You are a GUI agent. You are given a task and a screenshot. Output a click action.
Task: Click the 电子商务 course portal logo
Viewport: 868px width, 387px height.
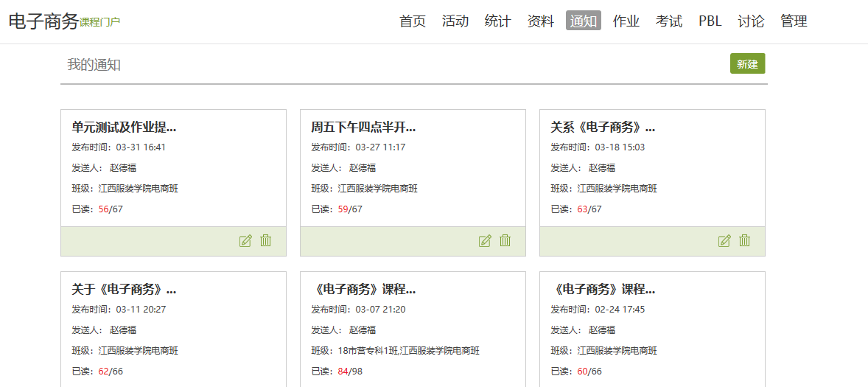pyautogui.click(x=64, y=21)
